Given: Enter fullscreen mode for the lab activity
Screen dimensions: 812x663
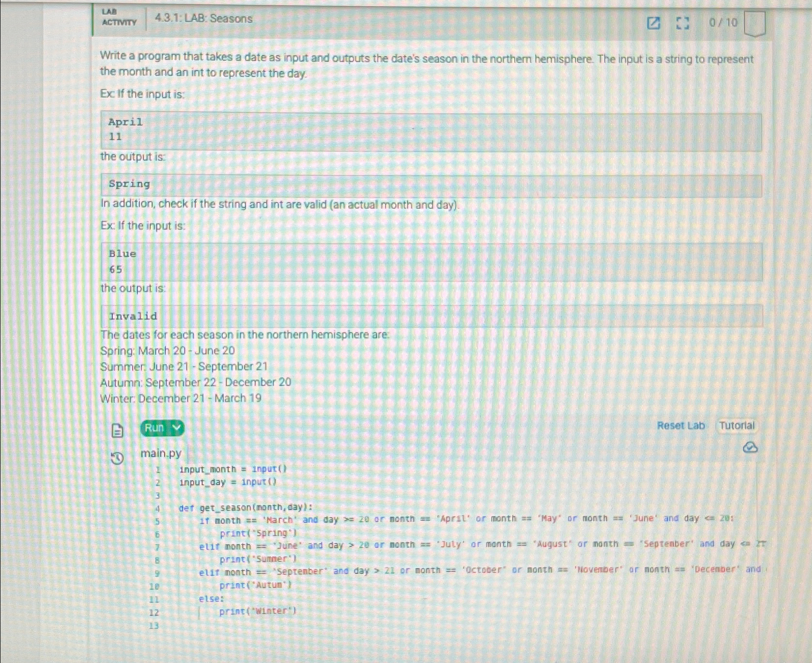Looking at the screenshot, I should pos(682,23).
